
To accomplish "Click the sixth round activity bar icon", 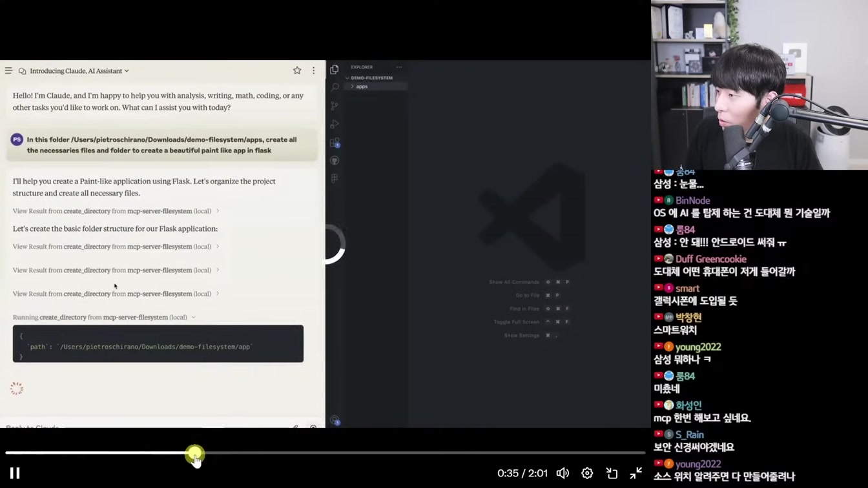I will pyautogui.click(x=335, y=160).
